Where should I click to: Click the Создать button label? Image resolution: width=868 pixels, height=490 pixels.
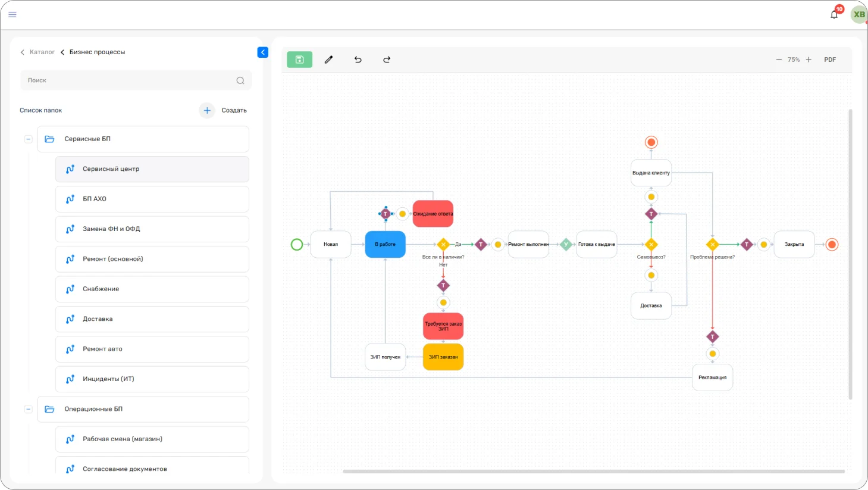pyautogui.click(x=234, y=110)
